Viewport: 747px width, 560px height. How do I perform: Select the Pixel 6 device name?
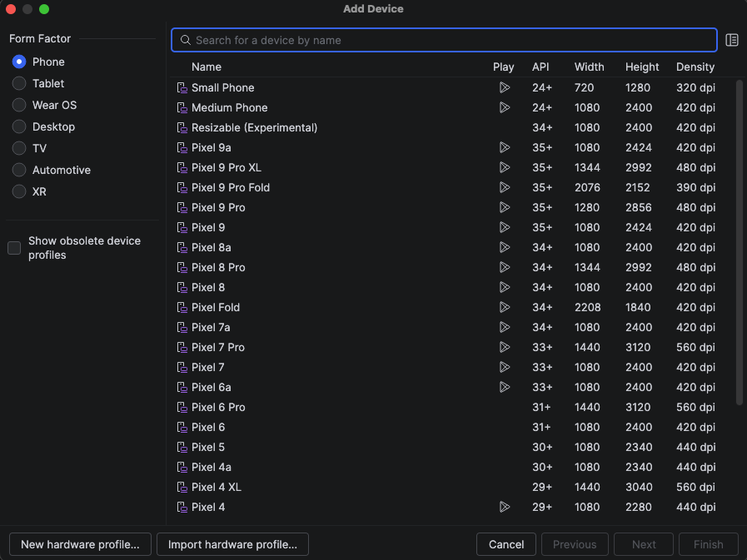click(x=207, y=427)
